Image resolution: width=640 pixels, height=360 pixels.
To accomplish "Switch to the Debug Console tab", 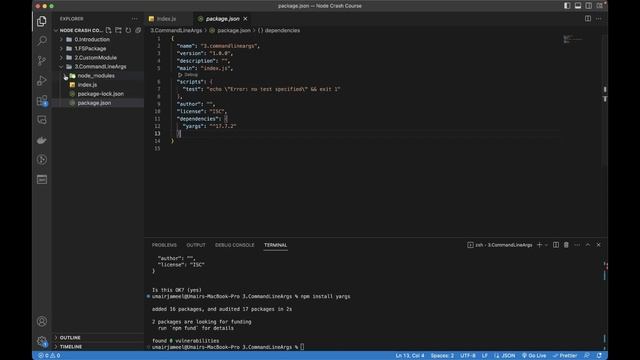I will pos(234,245).
